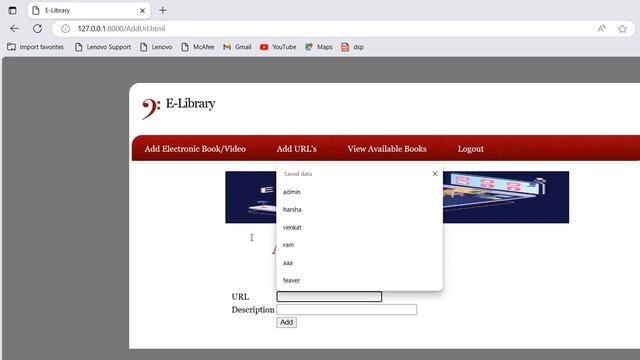Select saved entry aaa
This screenshot has width=640, height=360.
[x=359, y=263]
